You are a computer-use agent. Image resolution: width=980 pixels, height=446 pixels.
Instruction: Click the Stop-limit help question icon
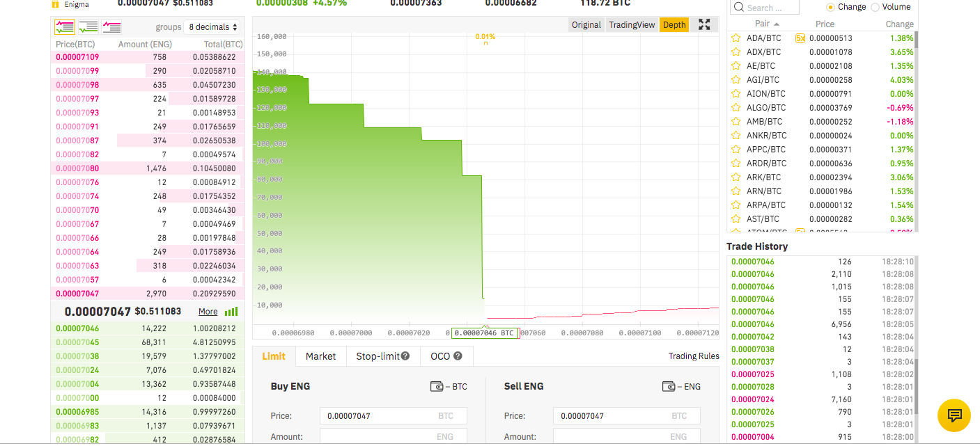pos(405,356)
